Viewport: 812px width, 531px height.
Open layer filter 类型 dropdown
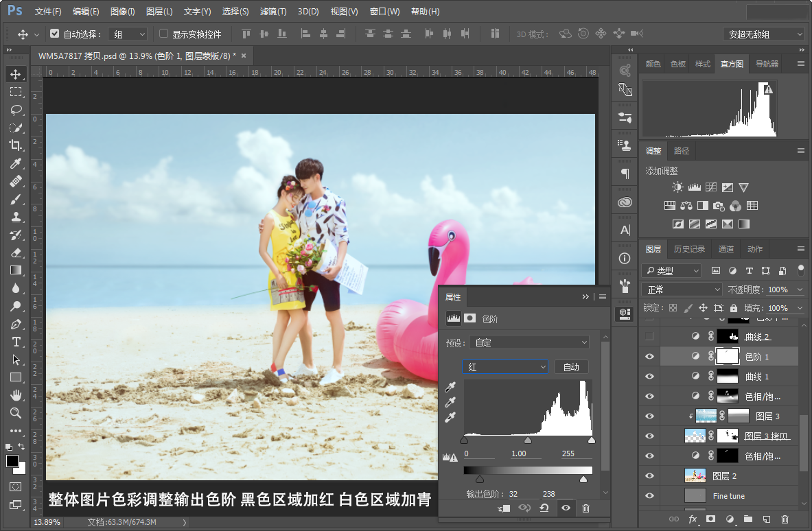click(x=672, y=271)
